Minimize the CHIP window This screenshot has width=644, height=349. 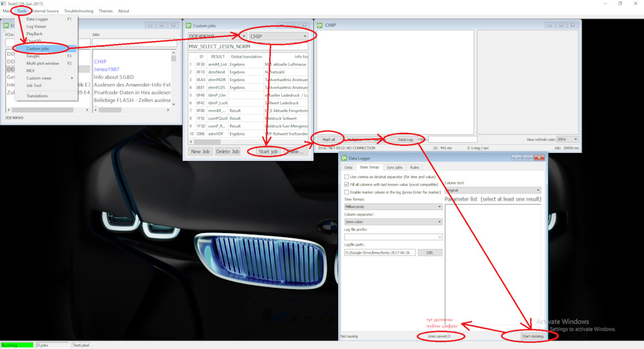click(x=549, y=25)
